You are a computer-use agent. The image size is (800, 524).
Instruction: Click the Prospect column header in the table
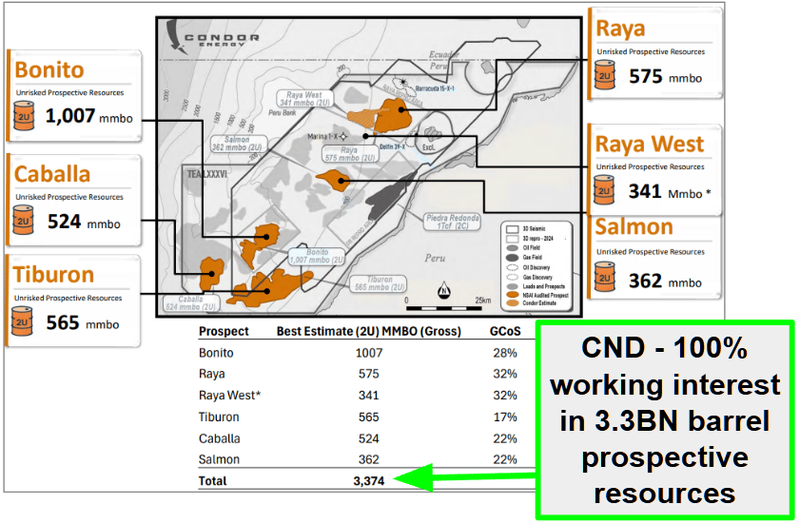pyautogui.click(x=223, y=332)
